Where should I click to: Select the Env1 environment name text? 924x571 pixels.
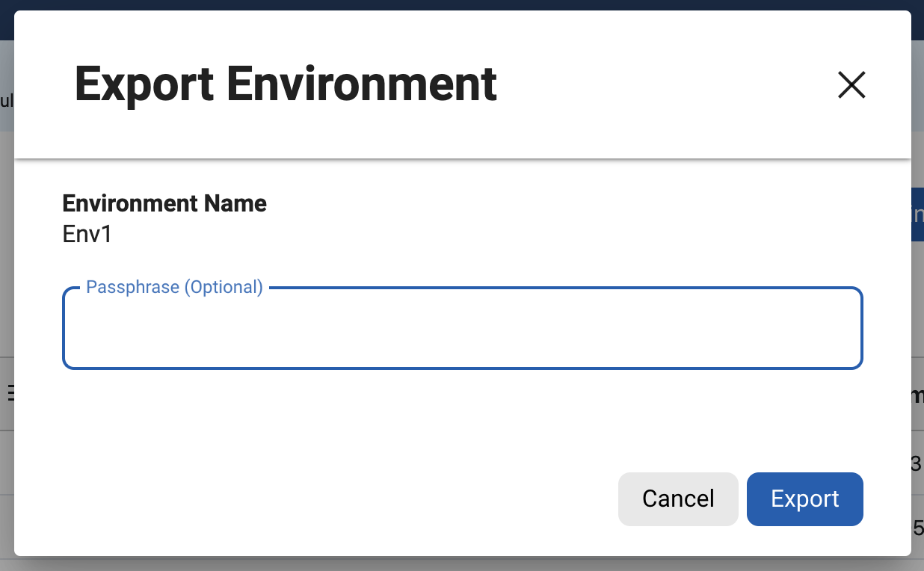(87, 235)
